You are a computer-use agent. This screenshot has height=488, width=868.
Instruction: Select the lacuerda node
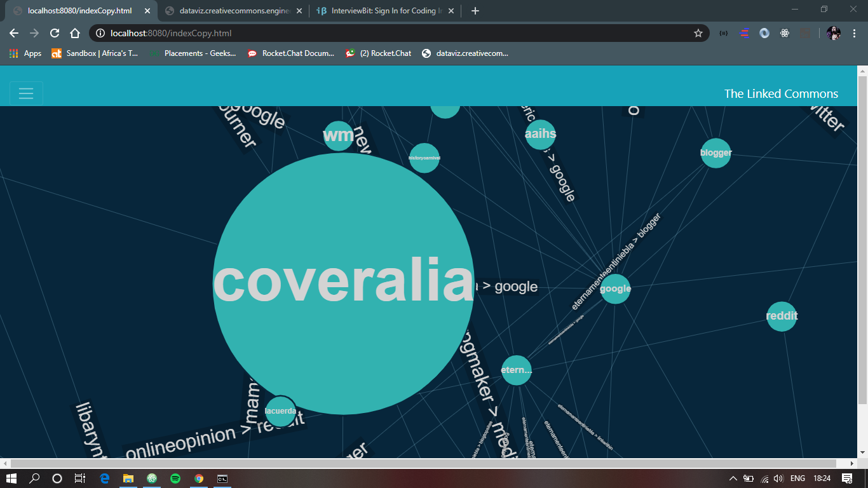[x=280, y=411]
